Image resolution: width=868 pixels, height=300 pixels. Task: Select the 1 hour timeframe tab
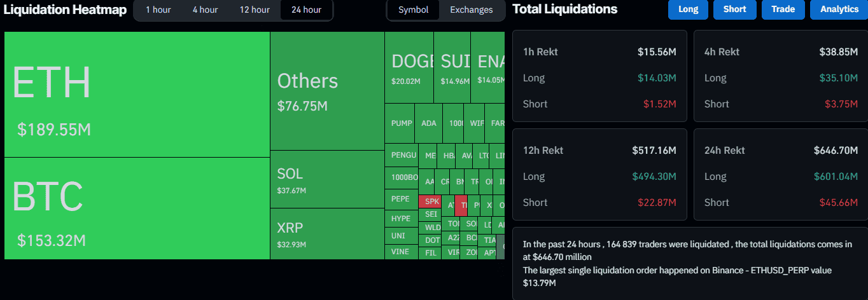pos(158,10)
